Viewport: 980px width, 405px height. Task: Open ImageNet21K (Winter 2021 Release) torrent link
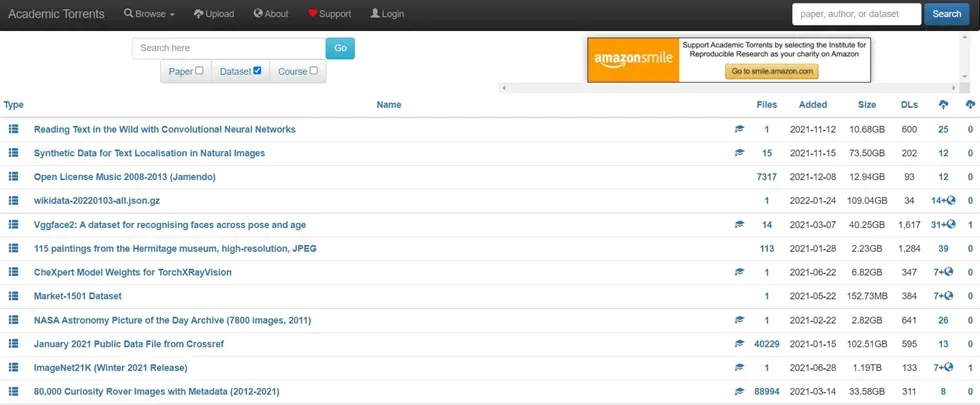click(110, 368)
